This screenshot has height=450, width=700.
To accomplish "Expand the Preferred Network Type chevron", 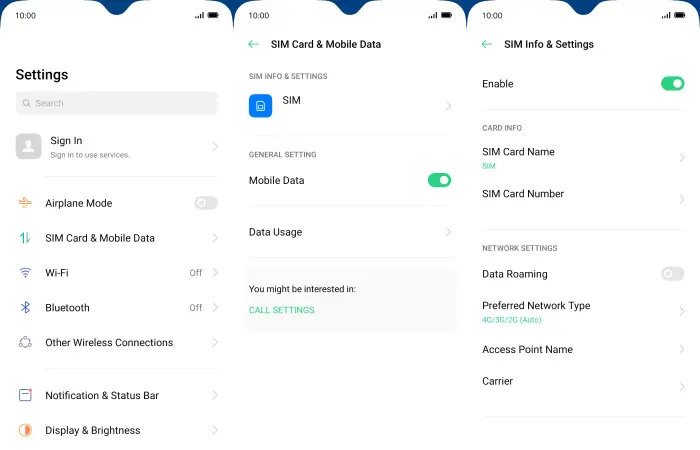I will [682, 311].
